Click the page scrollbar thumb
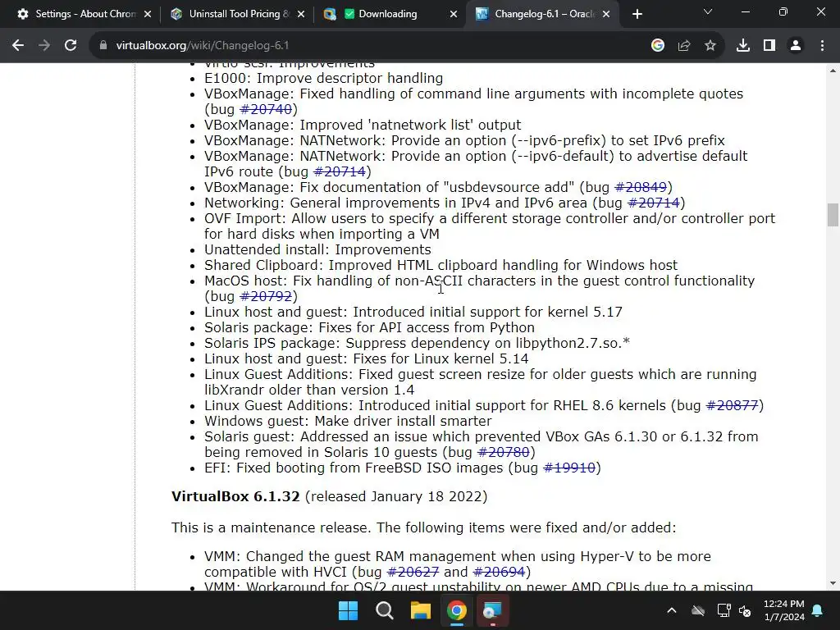The width and height of the screenshot is (840, 630). (x=833, y=215)
